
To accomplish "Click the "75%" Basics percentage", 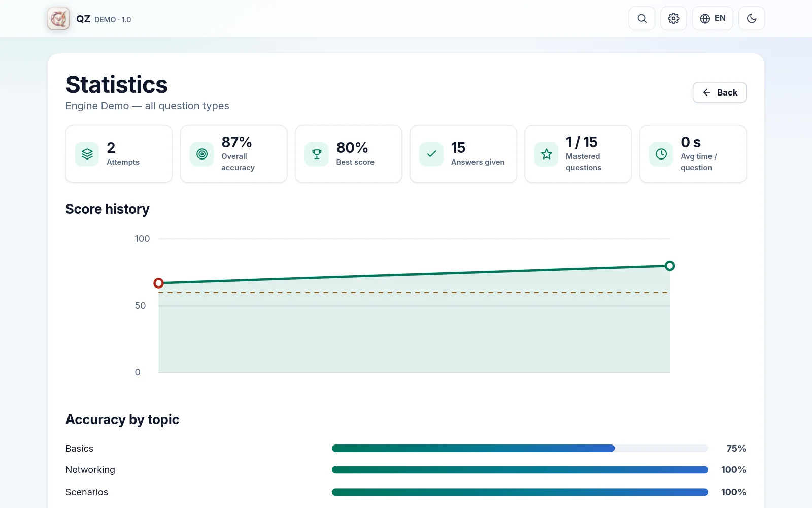I will (x=736, y=449).
